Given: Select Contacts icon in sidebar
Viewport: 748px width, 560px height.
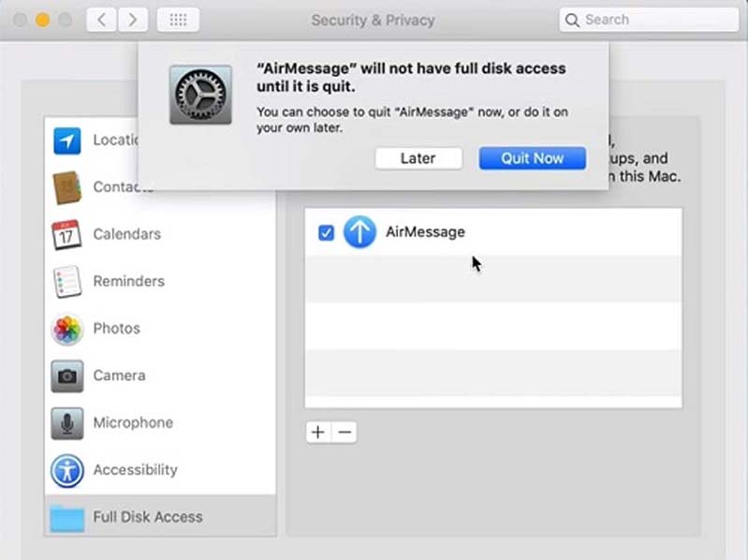Looking at the screenshot, I should tap(66, 187).
